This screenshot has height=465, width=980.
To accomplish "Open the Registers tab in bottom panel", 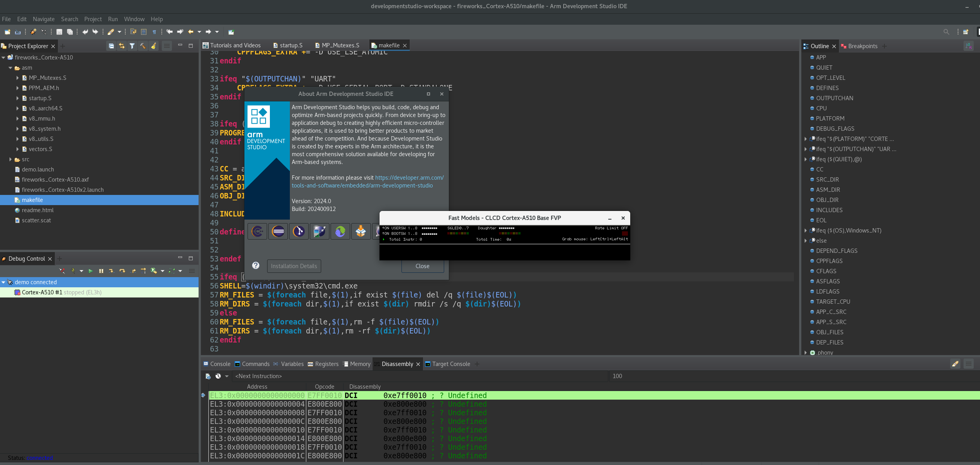I will (x=323, y=364).
